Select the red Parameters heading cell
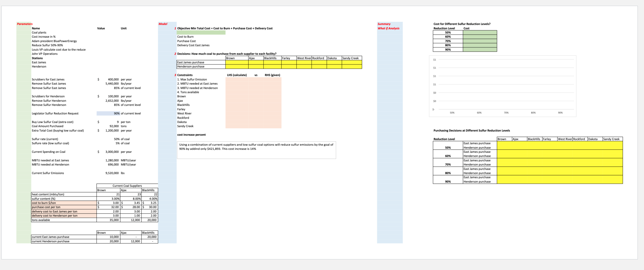 click(x=24, y=24)
